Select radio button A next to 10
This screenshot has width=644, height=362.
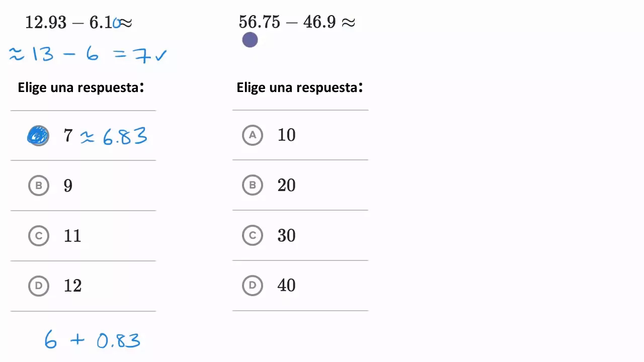253,135
